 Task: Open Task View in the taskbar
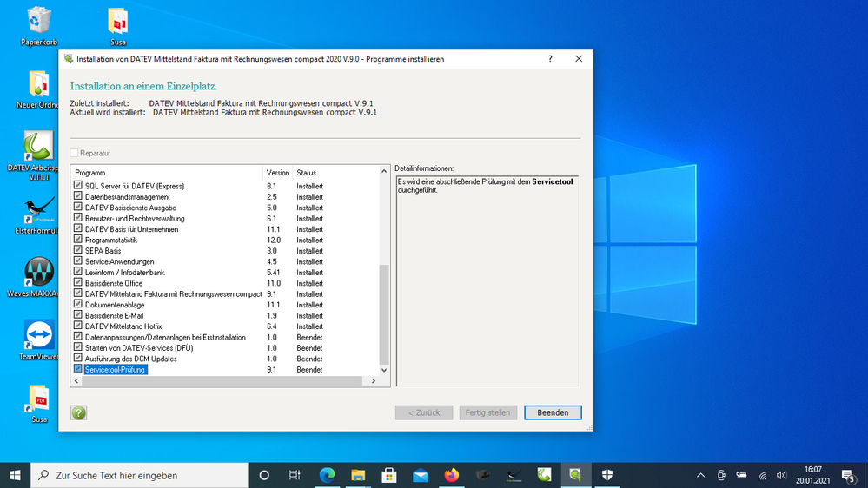[x=295, y=475]
